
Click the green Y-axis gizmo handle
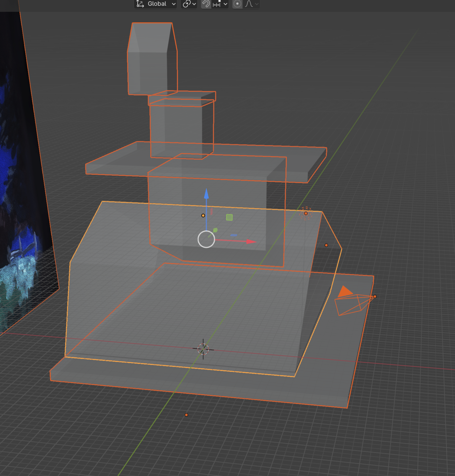pos(215,230)
